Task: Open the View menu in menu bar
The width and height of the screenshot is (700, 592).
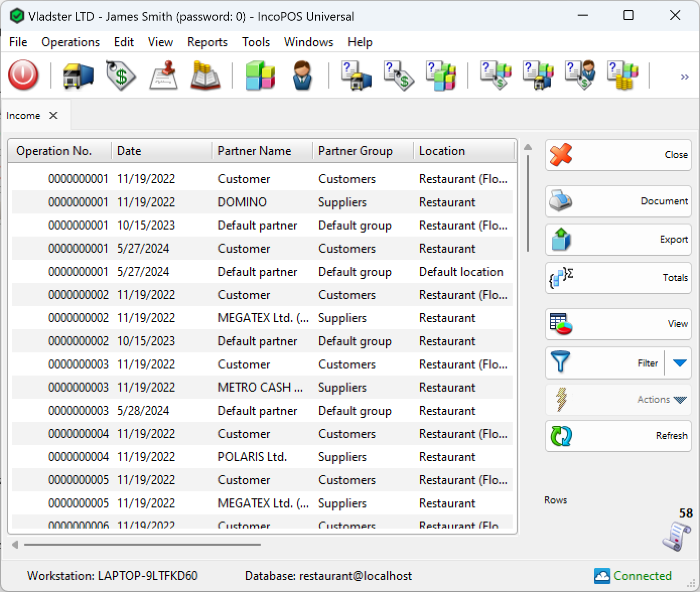Action: pos(161,42)
